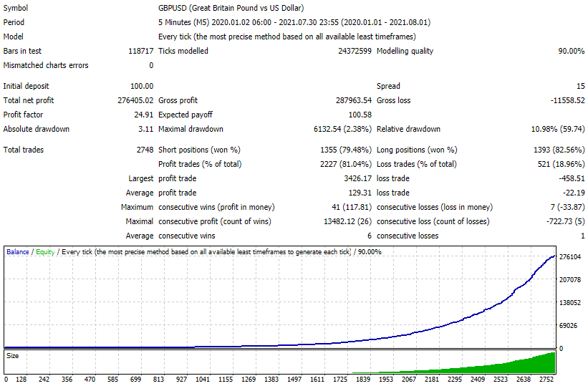Click Relative drawdown value 10.98% (59.74)
Image resolution: width=588 pixels, height=386 pixels.
(558, 129)
